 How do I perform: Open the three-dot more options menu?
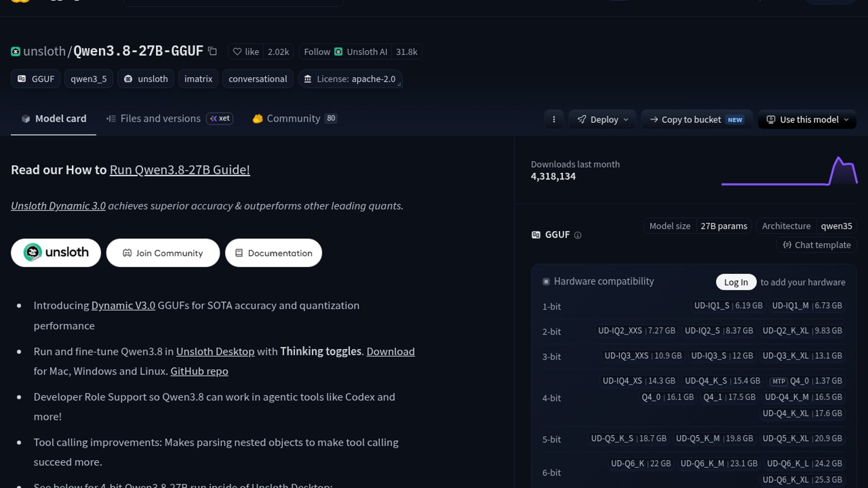(x=554, y=120)
